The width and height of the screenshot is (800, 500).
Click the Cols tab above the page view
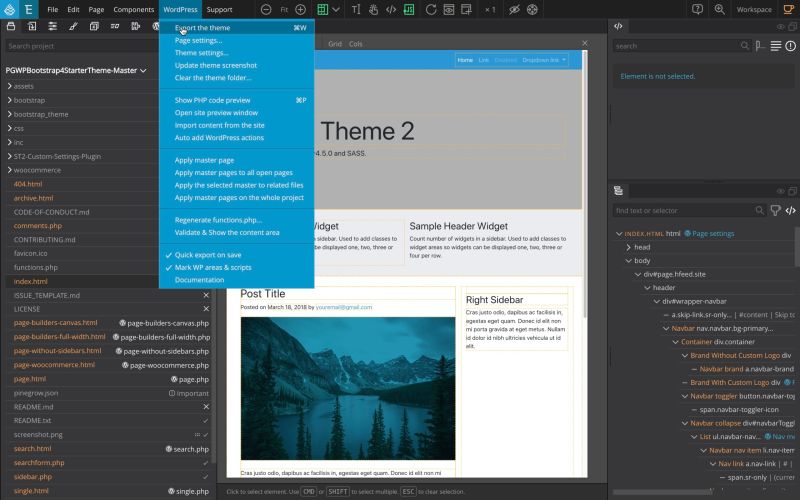pyautogui.click(x=356, y=44)
